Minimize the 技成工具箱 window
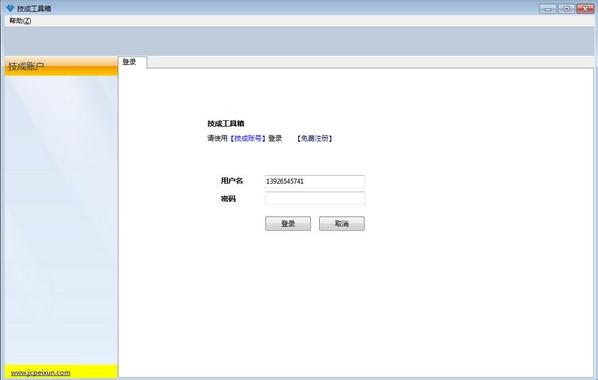This screenshot has height=380, width=598. [x=548, y=8]
